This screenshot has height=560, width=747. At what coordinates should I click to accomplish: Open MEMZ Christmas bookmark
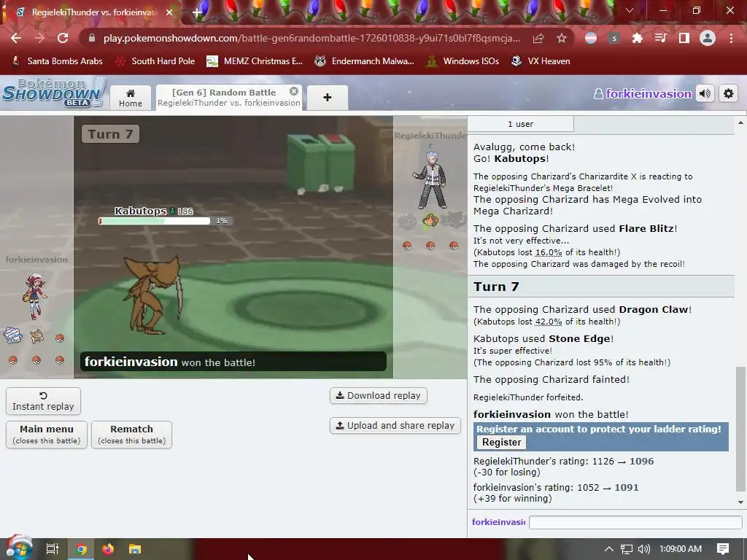255,61
